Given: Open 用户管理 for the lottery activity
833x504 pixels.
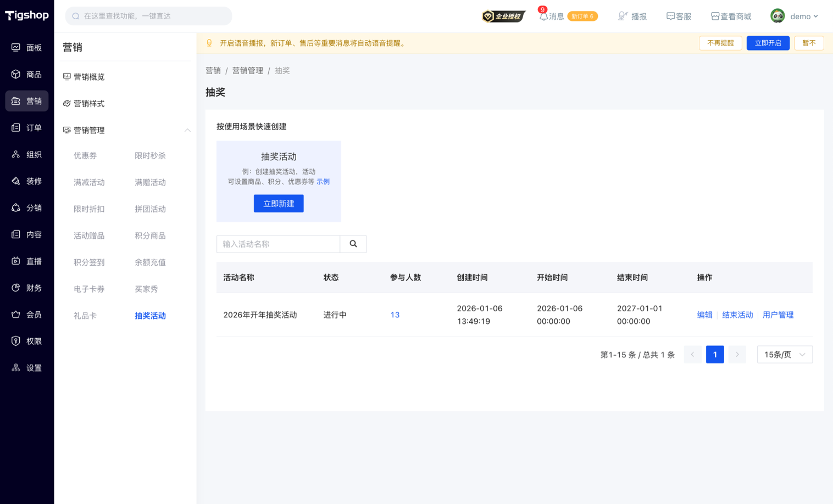Looking at the screenshot, I should tap(778, 315).
